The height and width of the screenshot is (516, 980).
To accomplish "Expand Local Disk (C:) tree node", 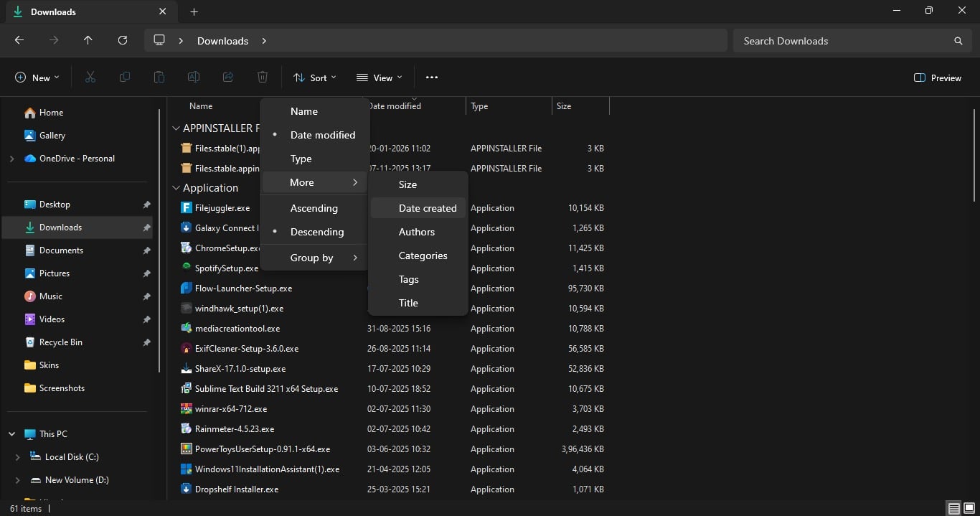I will coord(18,457).
